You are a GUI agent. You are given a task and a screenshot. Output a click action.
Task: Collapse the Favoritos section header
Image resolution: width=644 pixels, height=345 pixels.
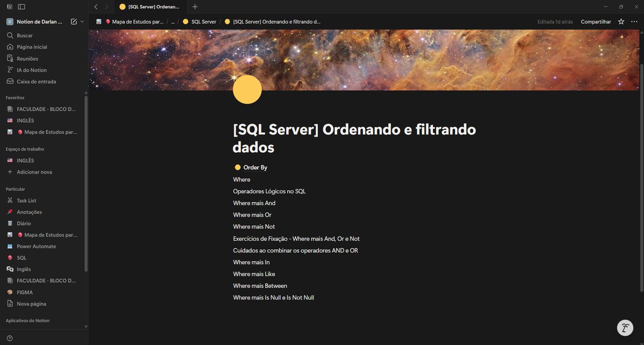(15, 98)
